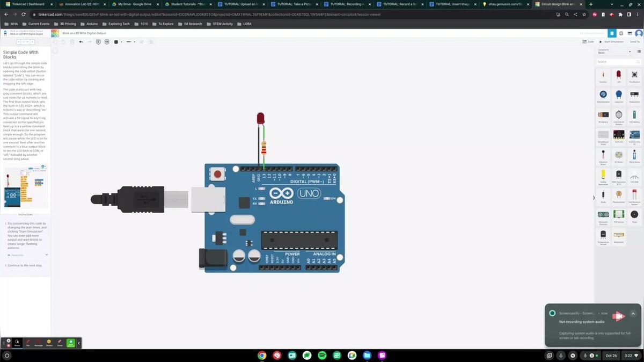644x362 pixels.
Task: Add the micro:bit component
Action: click(x=619, y=136)
